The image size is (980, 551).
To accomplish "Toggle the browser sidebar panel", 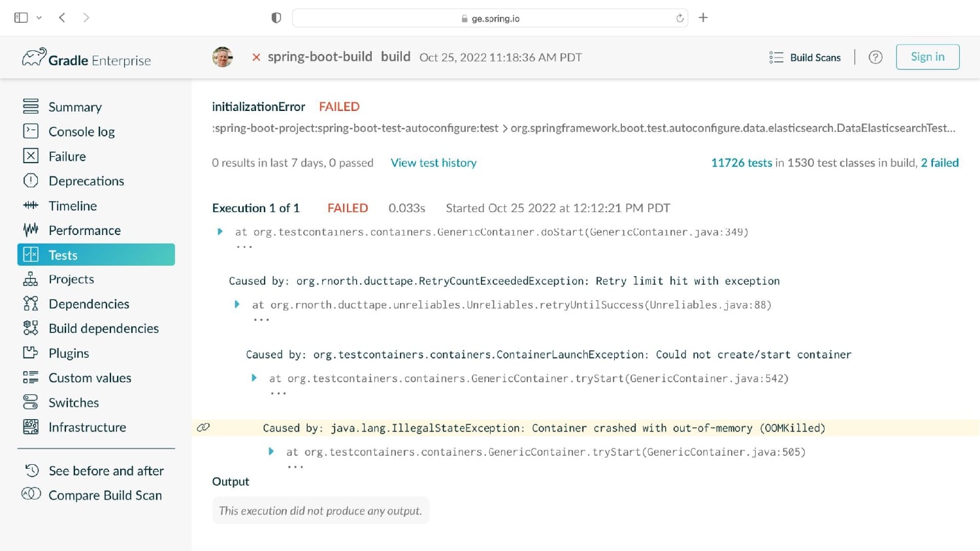I will (21, 18).
